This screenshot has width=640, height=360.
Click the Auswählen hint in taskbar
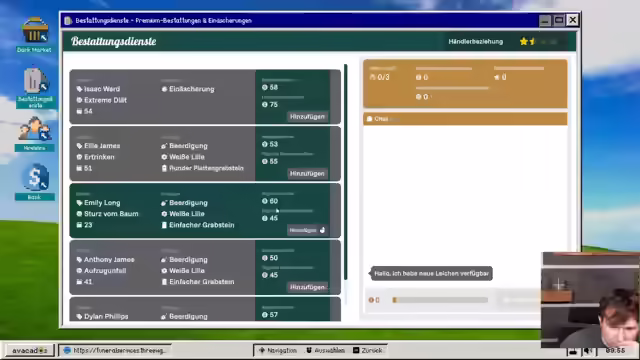click(325, 350)
